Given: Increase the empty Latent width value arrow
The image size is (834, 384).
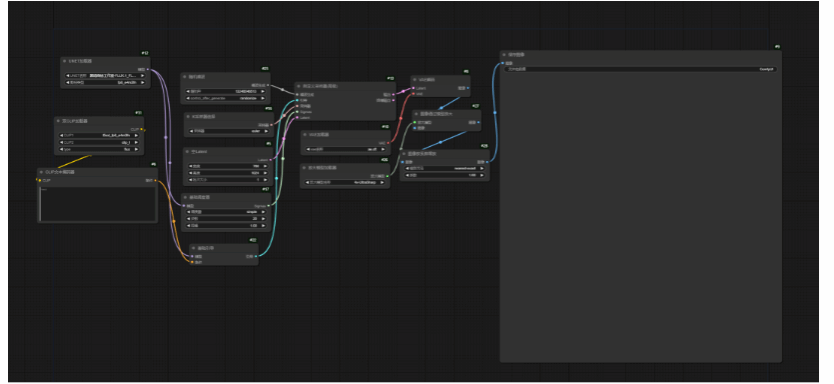Looking at the screenshot, I should coord(264,166).
